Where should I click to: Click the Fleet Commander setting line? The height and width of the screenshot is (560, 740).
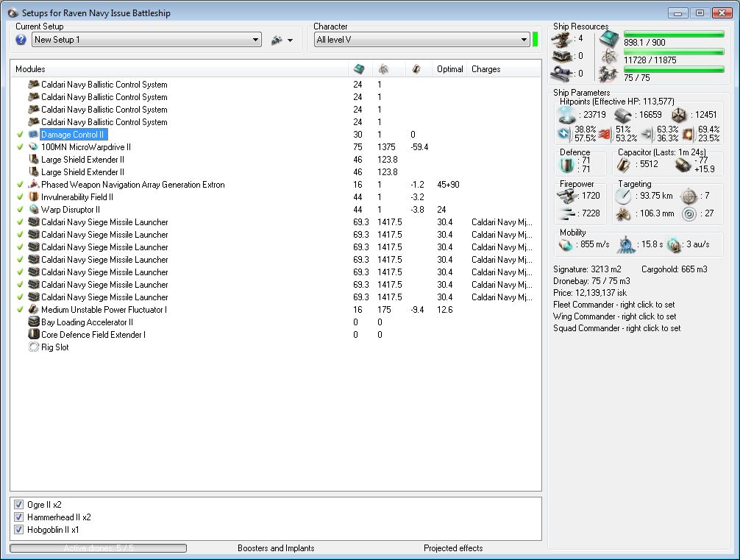tap(613, 305)
